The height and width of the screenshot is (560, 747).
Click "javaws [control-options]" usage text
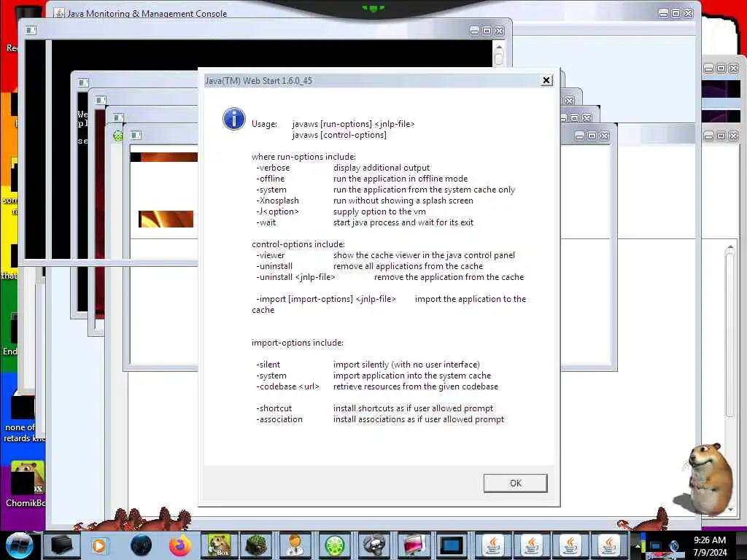339,135
